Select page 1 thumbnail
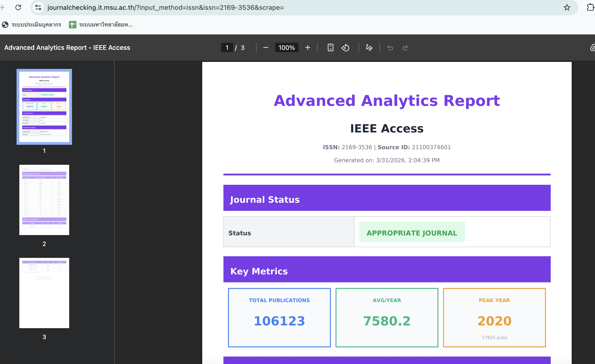This screenshot has height=364, width=595. tap(44, 107)
